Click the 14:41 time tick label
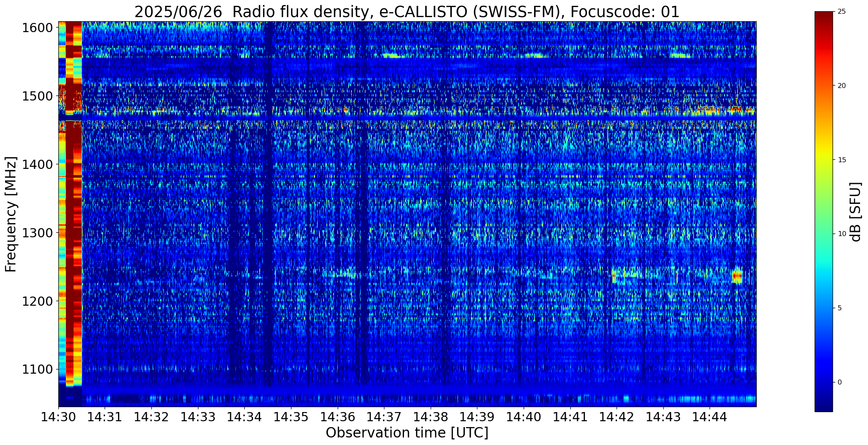Image resolution: width=868 pixels, height=445 pixels. 571,417
